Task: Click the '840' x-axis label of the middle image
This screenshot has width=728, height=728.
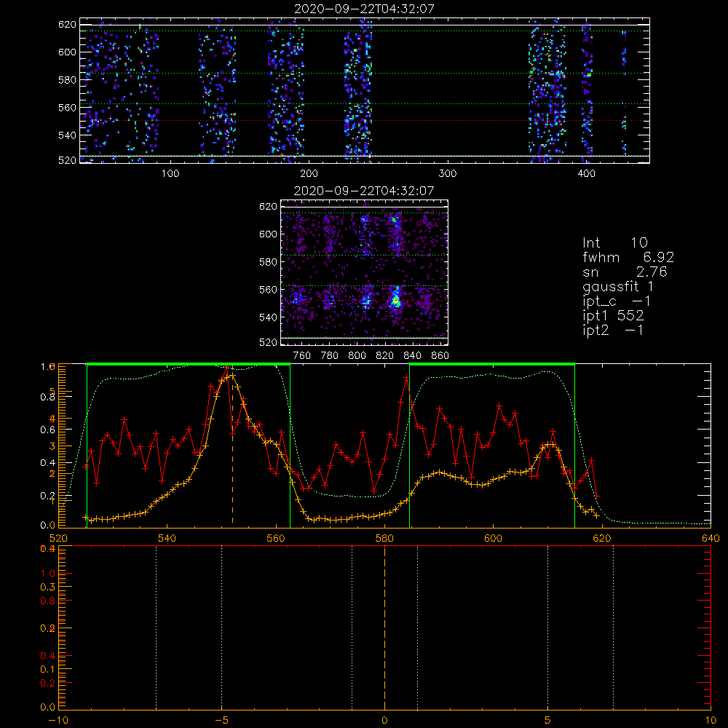Action: click(413, 356)
